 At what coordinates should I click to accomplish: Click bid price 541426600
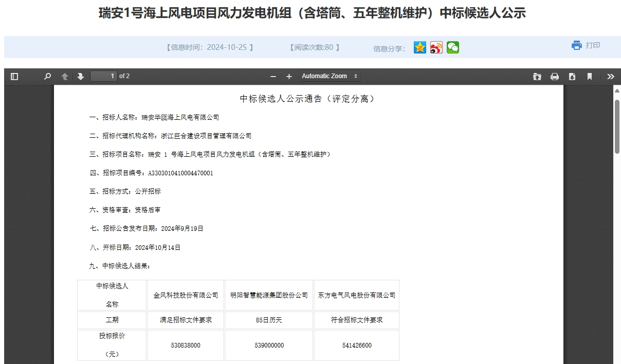[x=357, y=345]
